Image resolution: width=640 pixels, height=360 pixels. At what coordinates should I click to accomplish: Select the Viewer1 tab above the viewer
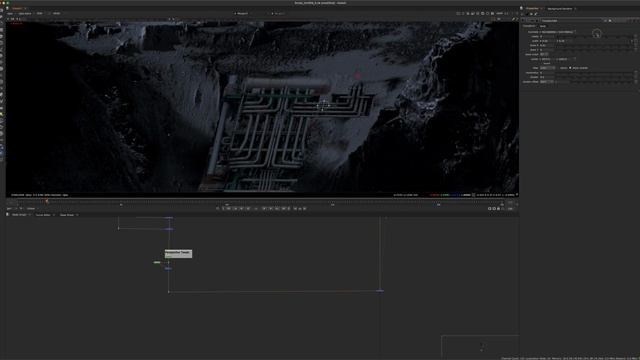coord(17,8)
